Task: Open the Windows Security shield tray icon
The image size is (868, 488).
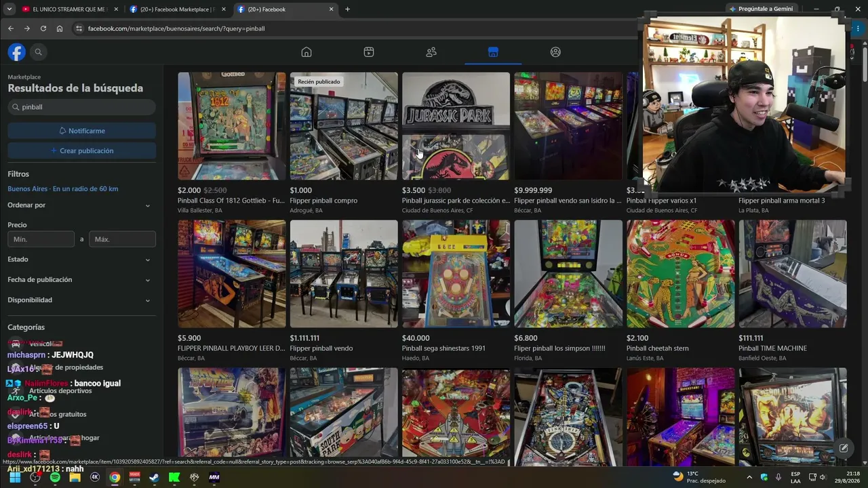Action: click(764, 477)
